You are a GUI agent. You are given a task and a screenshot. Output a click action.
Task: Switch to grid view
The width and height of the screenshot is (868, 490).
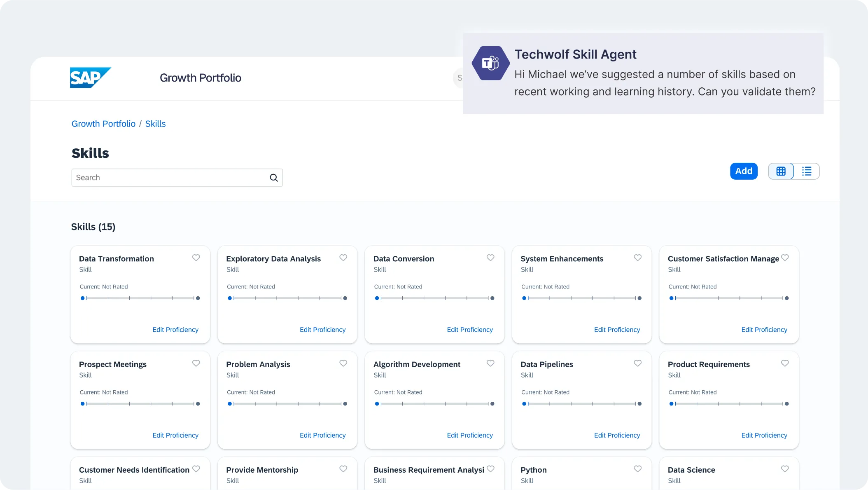pyautogui.click(x=781, y=171)
